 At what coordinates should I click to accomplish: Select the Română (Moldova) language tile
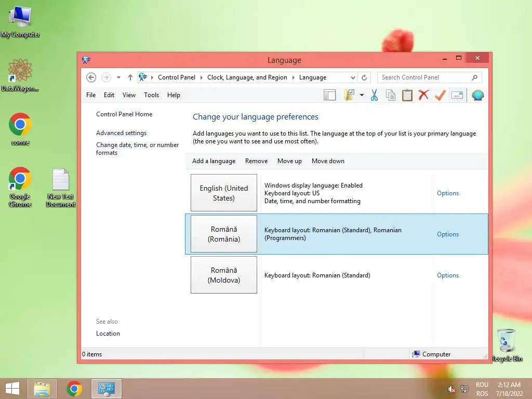pyautogui.click(x=224, y=275)
